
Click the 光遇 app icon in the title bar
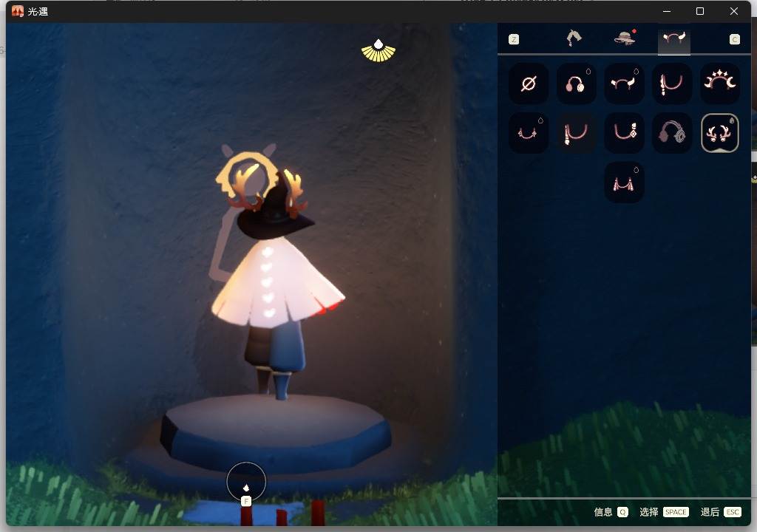18,11
